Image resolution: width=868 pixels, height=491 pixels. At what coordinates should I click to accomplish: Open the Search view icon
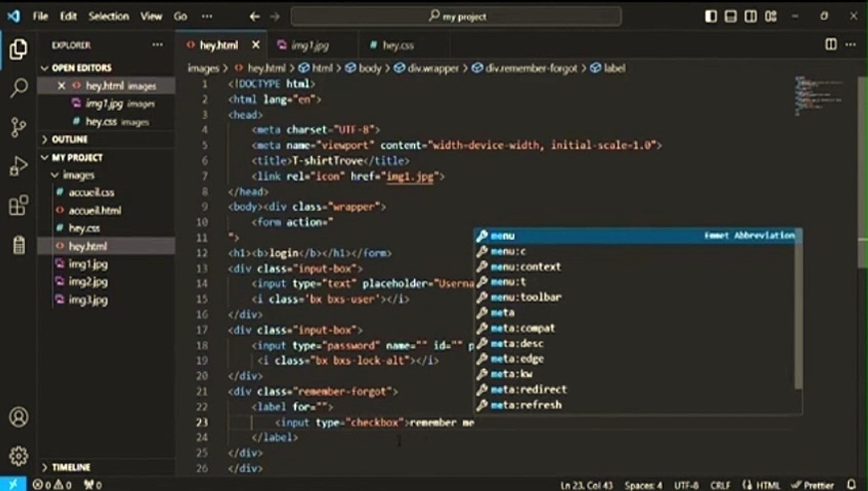coord(18,87)
